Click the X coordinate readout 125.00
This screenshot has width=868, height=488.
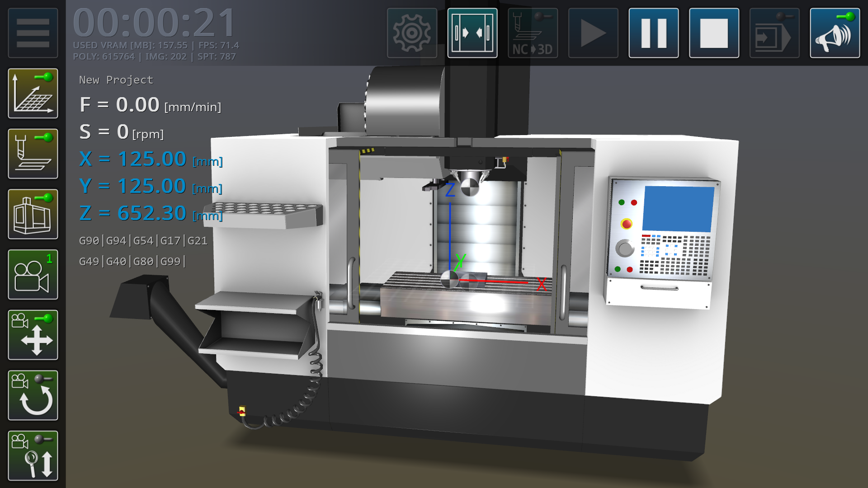click(x=152, y=159)
